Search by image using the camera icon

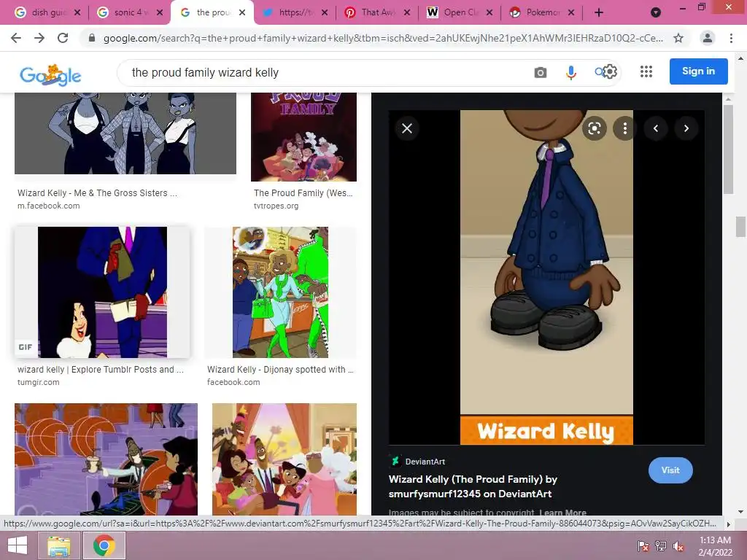point(541,72)
